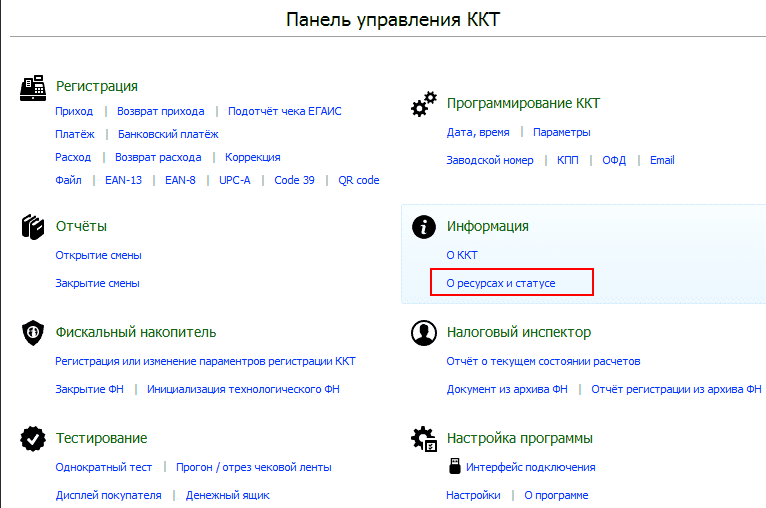Screen dimensions: 766x508
Task: Select Возврат расхода
Action: click(x=158, y=157)
